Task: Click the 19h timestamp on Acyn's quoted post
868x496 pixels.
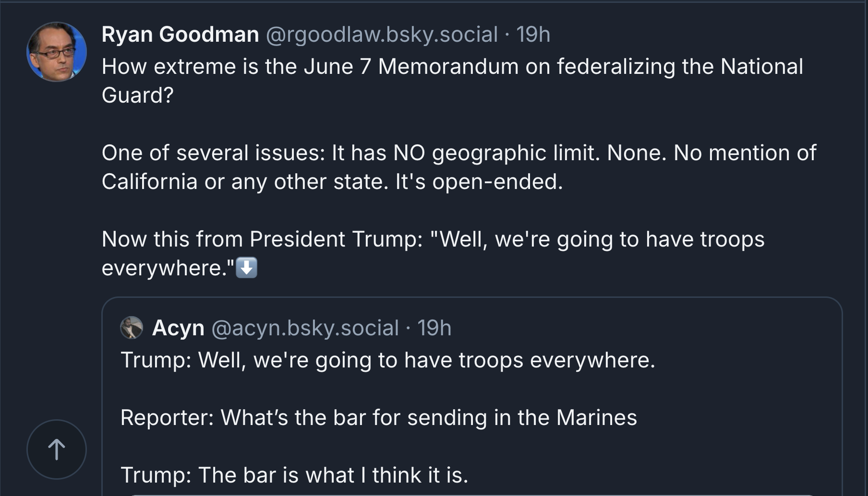Action: [434, 328]
